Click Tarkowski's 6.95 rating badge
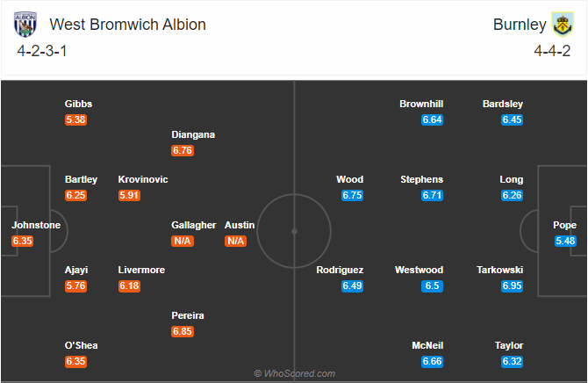The height and width of the screenshot is (383, 588). pos(512,286)
